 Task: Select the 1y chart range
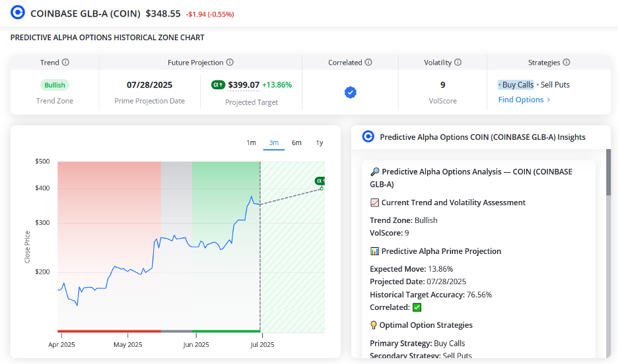point(320,142)
